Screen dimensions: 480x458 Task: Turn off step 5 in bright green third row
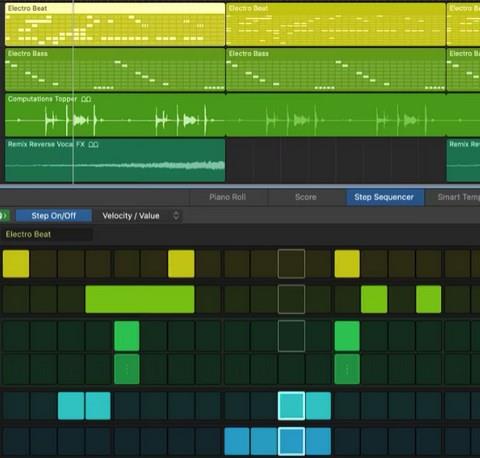point(127,336)
